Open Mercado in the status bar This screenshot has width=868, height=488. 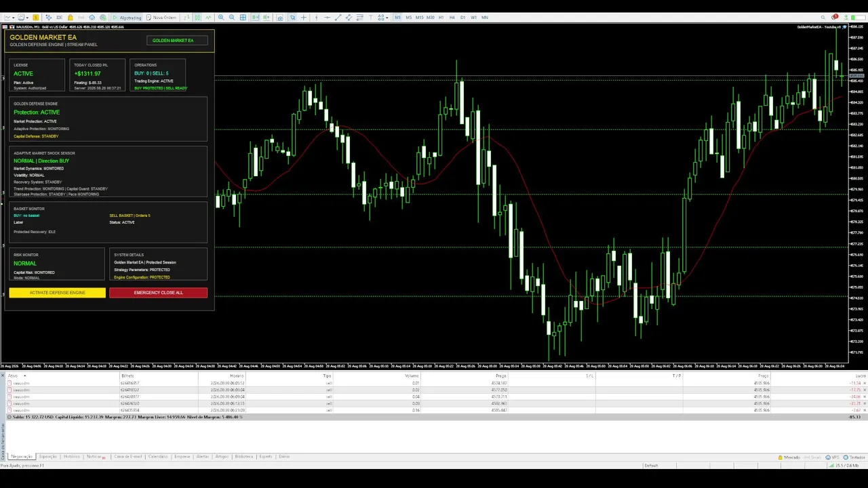pyautogui.click(x=789, y=457)
